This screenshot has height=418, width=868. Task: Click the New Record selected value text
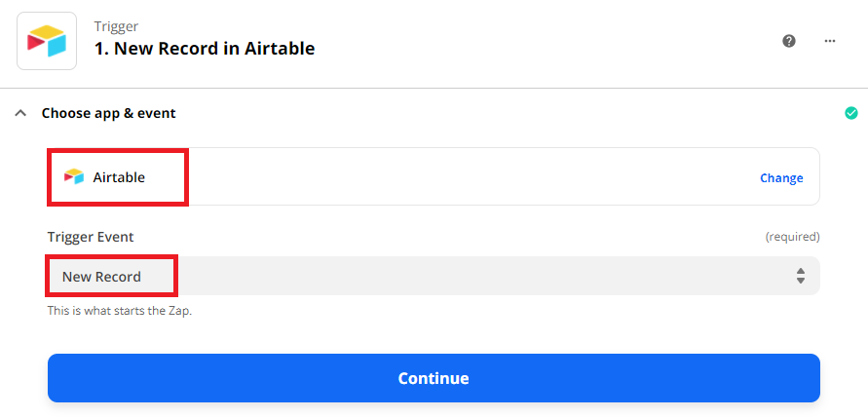point(101,277)
